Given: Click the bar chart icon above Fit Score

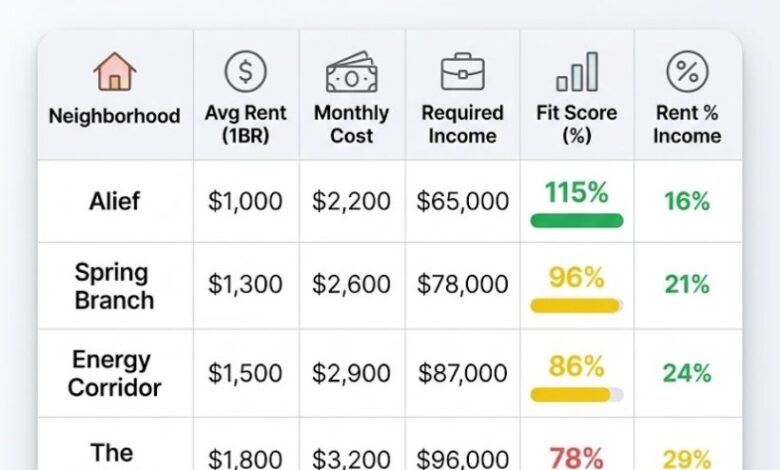Looking at the screenshot, I should pos(577,73).
